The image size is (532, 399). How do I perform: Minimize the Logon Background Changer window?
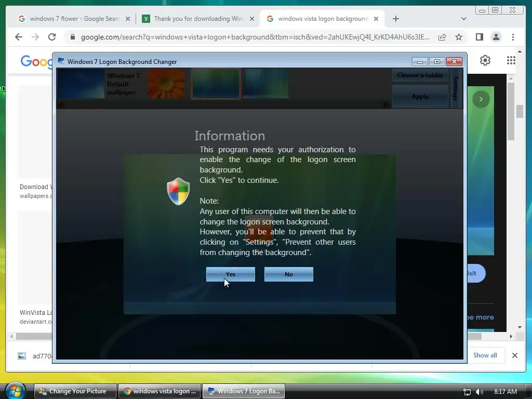point(420,61)
